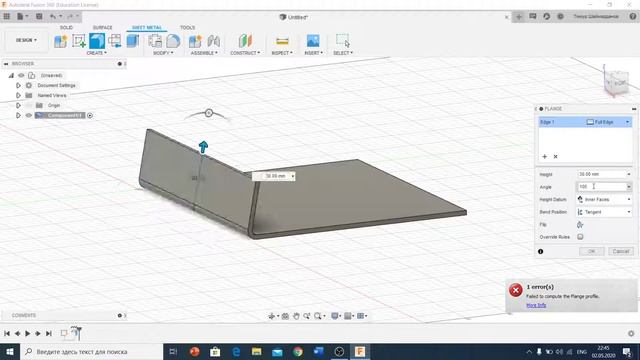Remove selected edge with the X icon
Viewport: 640px width, 360px height.
tap(556, 156)
